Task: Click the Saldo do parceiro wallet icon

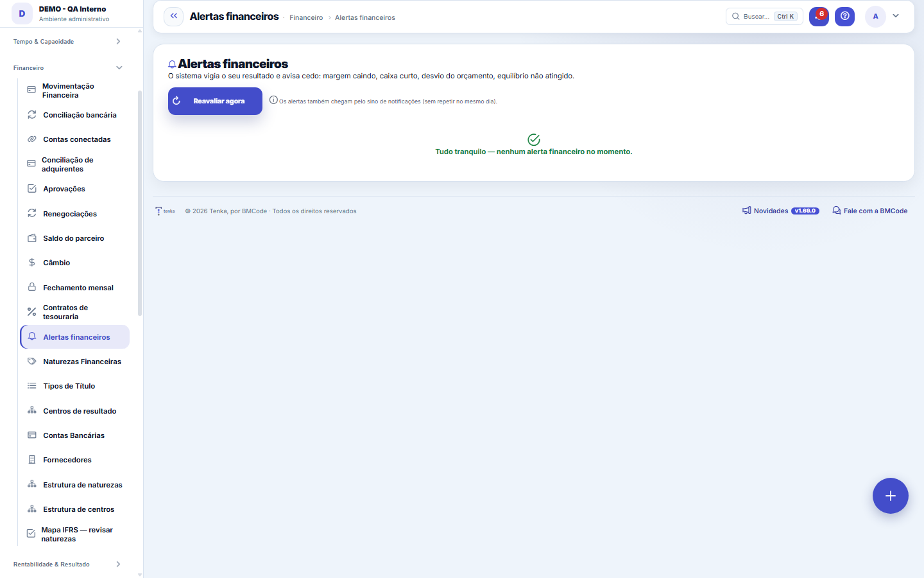Action: 31,238
